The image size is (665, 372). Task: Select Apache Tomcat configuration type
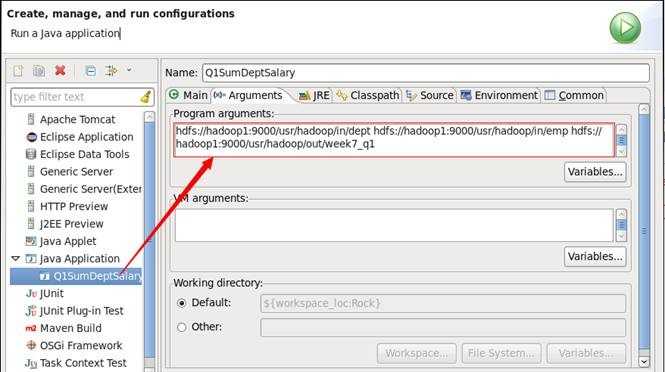click(x=77, y=120)
